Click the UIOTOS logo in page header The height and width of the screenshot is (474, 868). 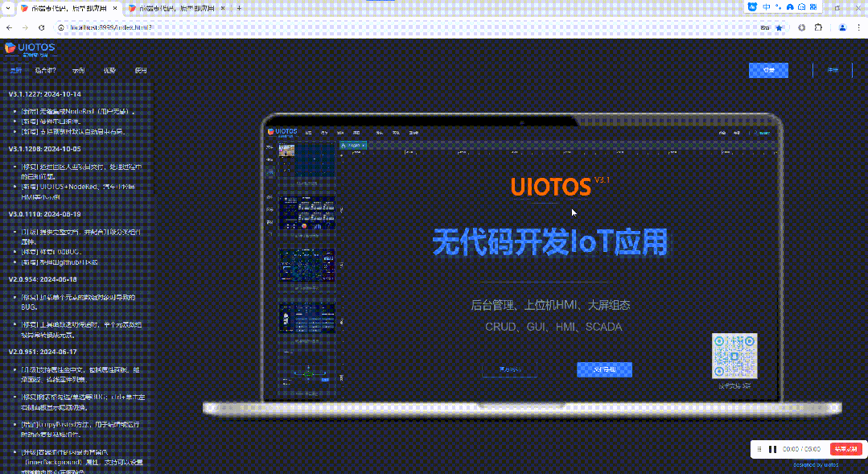(30, 49)
